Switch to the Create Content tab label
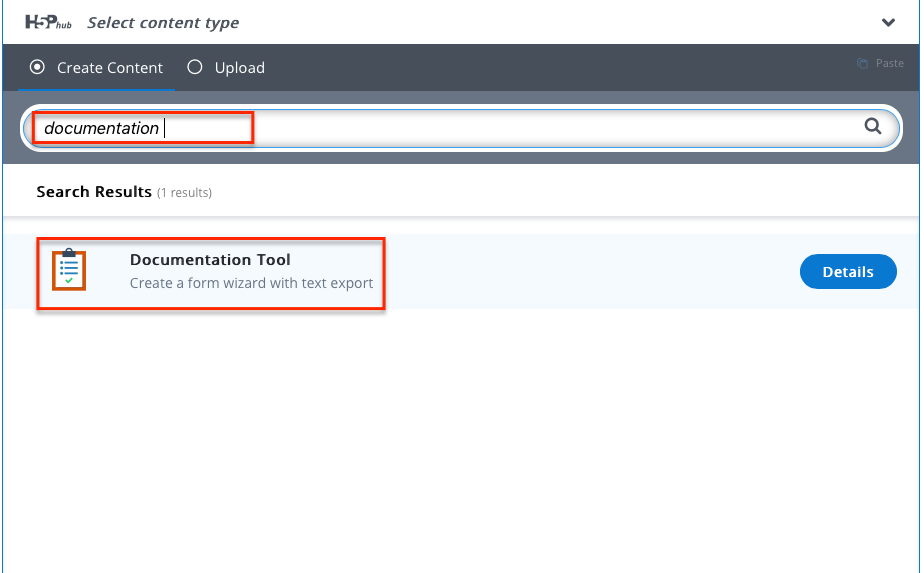Viewport: 924px width, 573px height. pos(110,68)
